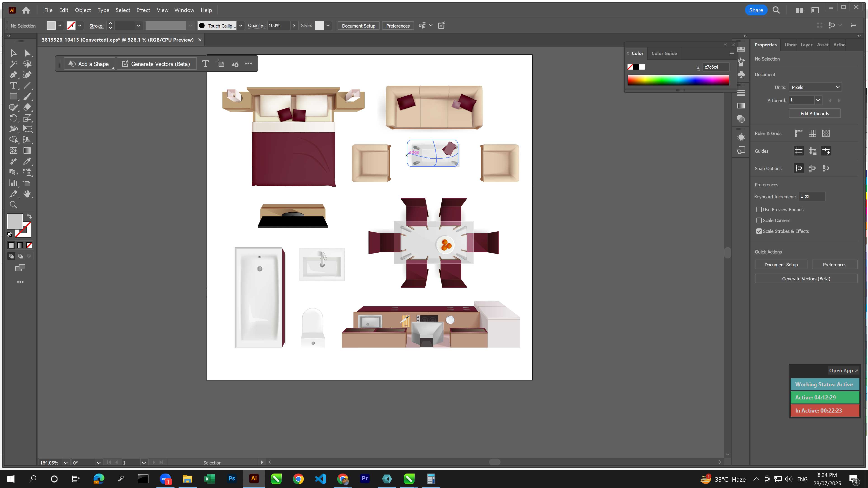Toggle Show Transparency Grid icon

826,133
